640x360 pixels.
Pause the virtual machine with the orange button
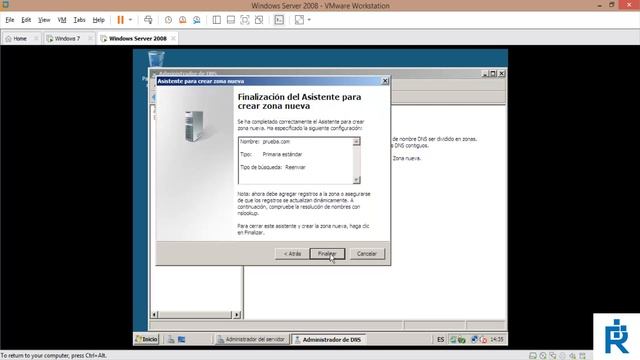pos(120,20)
